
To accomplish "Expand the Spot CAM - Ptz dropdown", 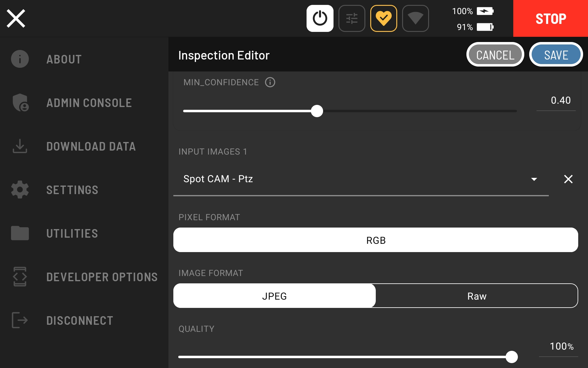I will pos(534,179).
